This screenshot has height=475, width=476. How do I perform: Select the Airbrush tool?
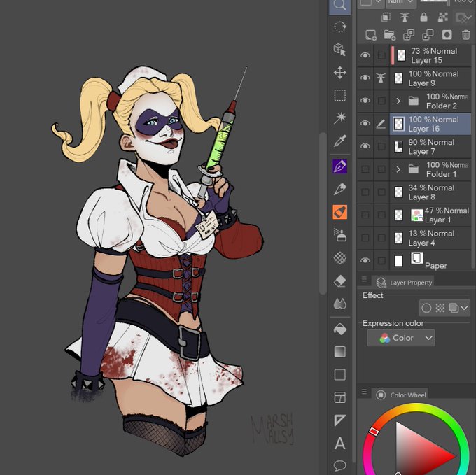click(339, 235)
